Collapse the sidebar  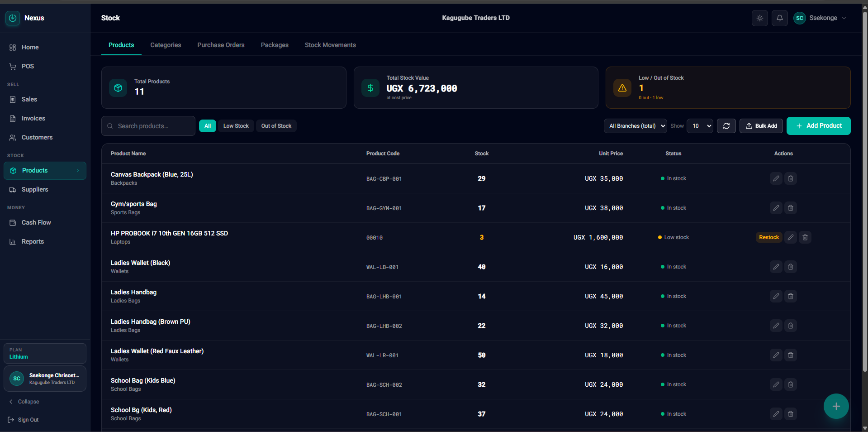tap(24, 402)
